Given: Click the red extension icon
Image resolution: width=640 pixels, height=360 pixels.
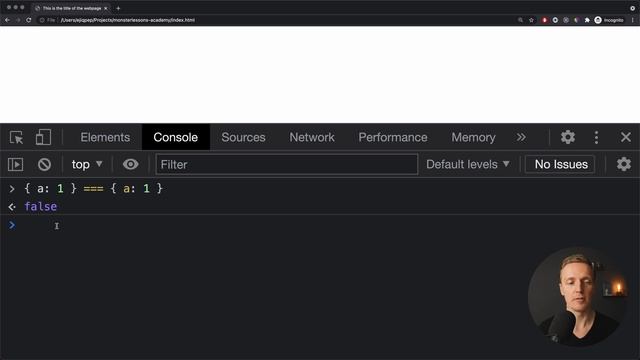Looking at the screenshot, I should (x=544, y=20).
